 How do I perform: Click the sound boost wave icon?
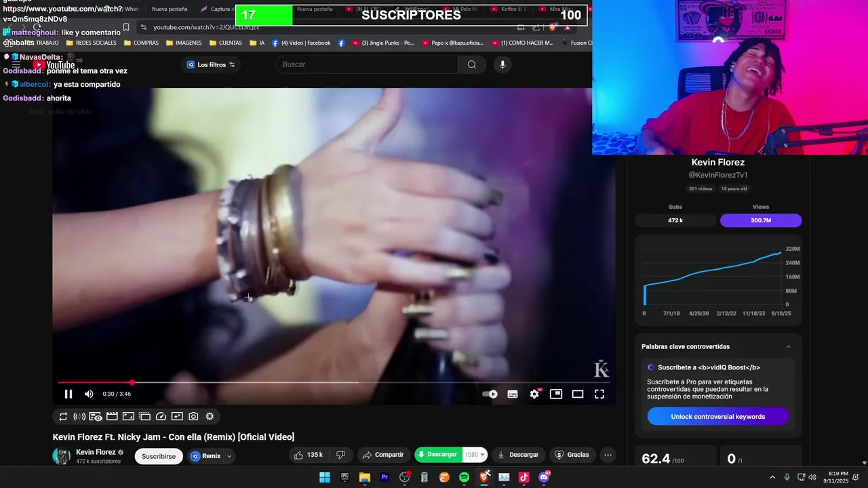[79, 416]
